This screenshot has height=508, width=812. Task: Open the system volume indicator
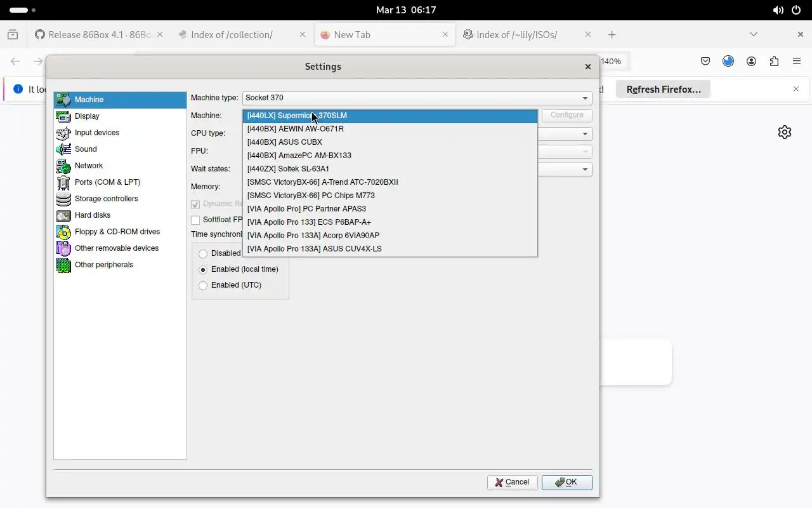click(778, 10)
